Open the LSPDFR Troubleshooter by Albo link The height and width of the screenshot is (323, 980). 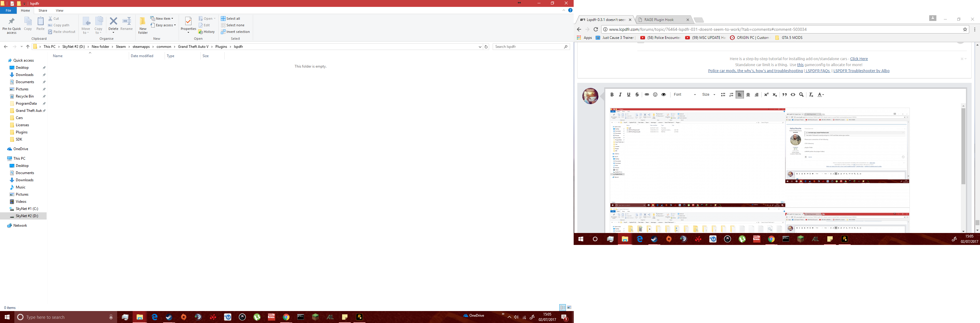pos(861,71)
